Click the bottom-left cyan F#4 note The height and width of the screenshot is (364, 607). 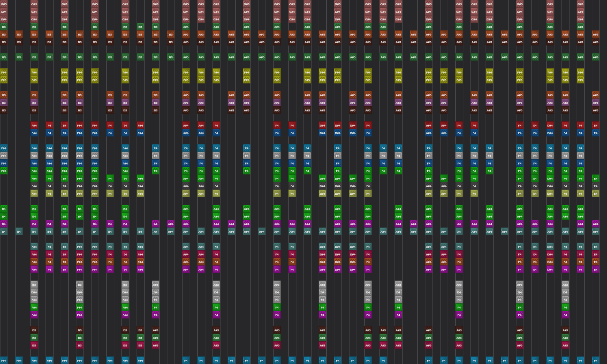(x=4, y=360)
